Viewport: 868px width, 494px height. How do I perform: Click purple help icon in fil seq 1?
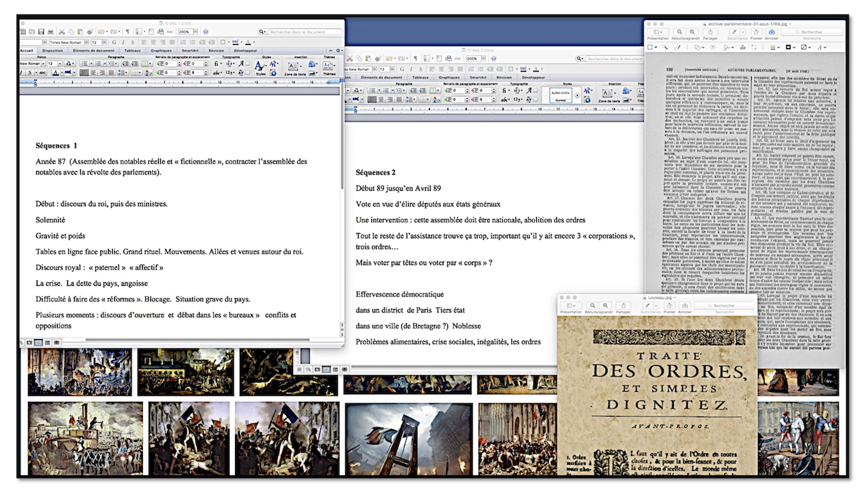(206, 31)
